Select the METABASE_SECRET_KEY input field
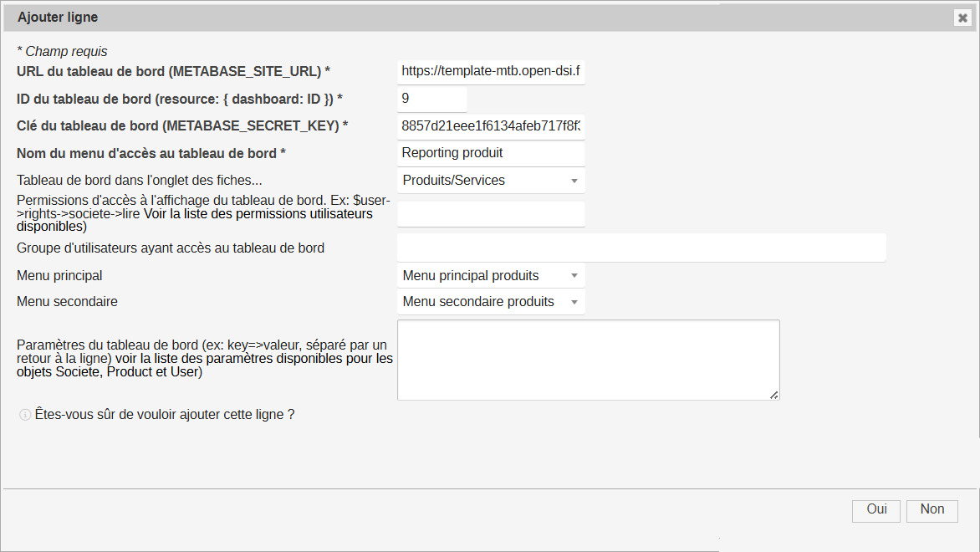980x552 pixels. [x=491, y=126]
